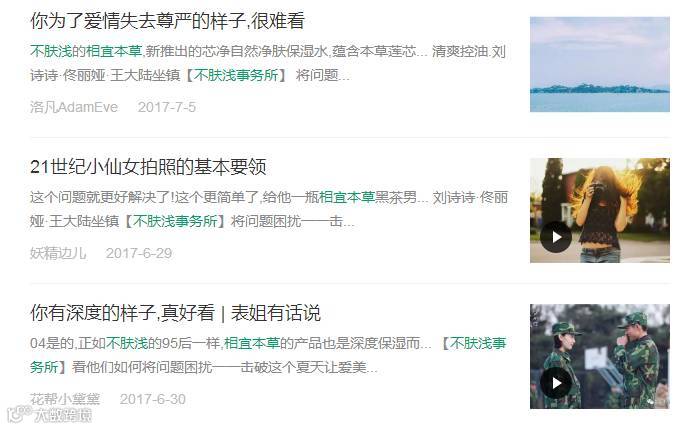Click green keyword 不肤浅 in first summary
The image size is (691, 429).
pos(51,51)
